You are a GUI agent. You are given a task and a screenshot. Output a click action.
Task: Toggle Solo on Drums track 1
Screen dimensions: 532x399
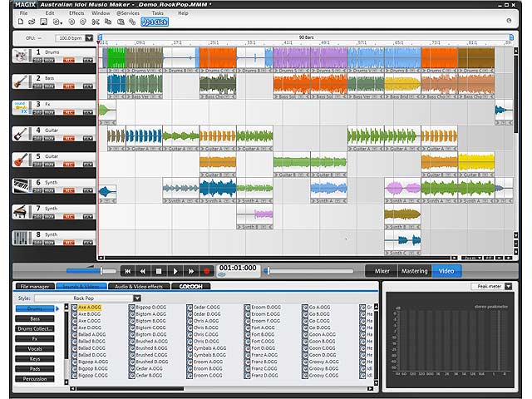[37, 60]
